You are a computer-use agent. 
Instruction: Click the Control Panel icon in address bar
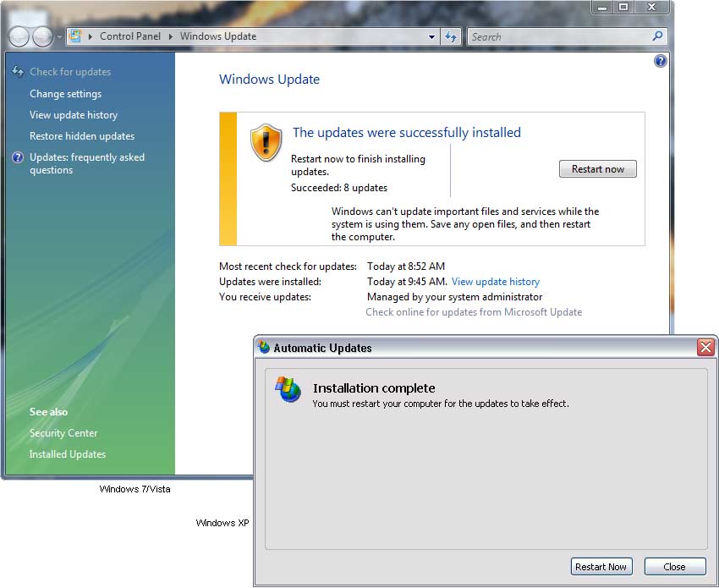click(75, 36)
